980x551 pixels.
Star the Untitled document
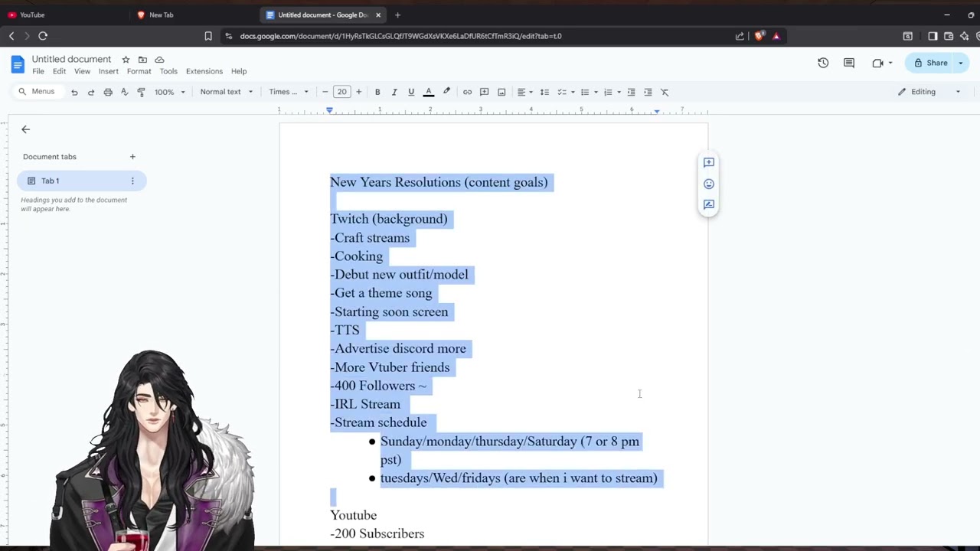tap(126, 60)
